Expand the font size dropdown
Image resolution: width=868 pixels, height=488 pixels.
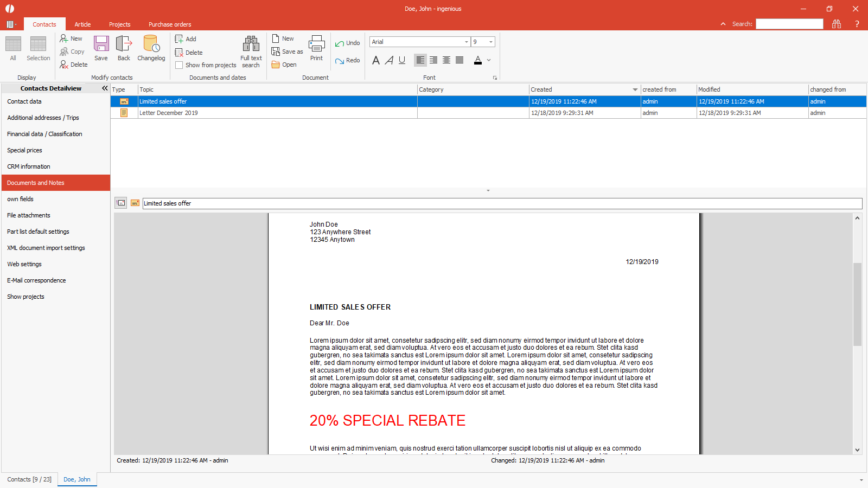tap(490, 42)
